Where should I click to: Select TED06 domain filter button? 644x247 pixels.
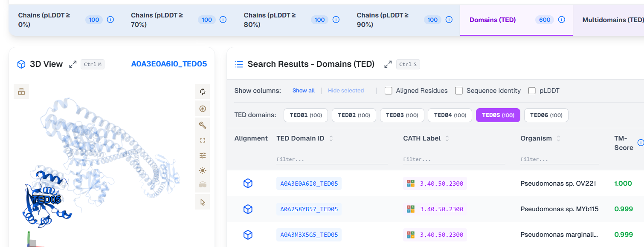click(546, 115)
